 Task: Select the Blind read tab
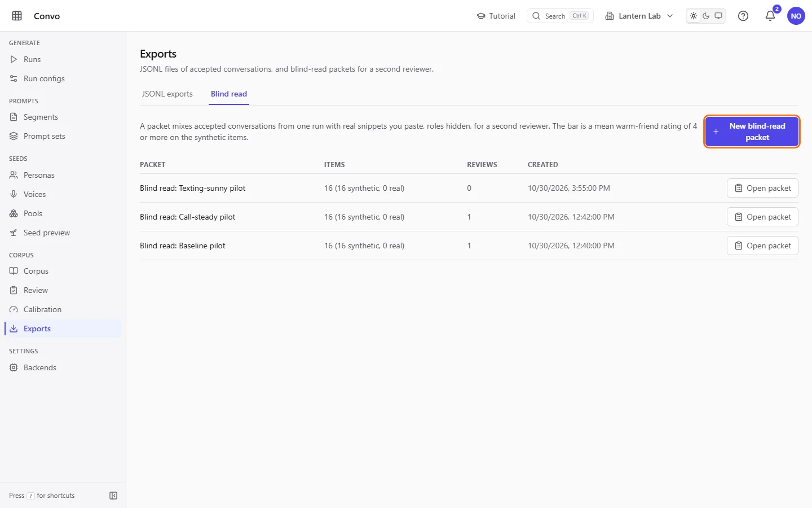click(x=229, y=94)
